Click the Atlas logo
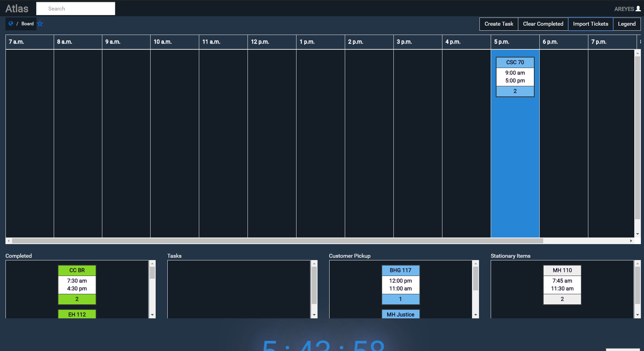 (17, 9)
